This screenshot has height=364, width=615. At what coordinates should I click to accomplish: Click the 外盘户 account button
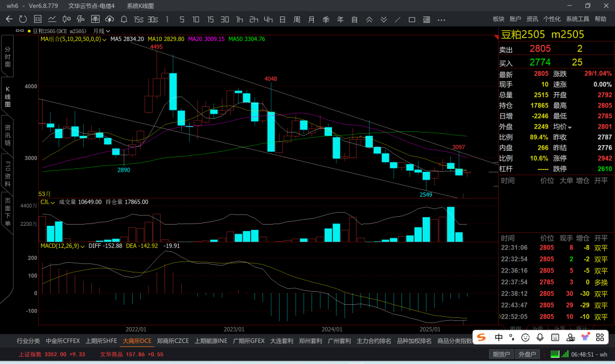point(528,354)
